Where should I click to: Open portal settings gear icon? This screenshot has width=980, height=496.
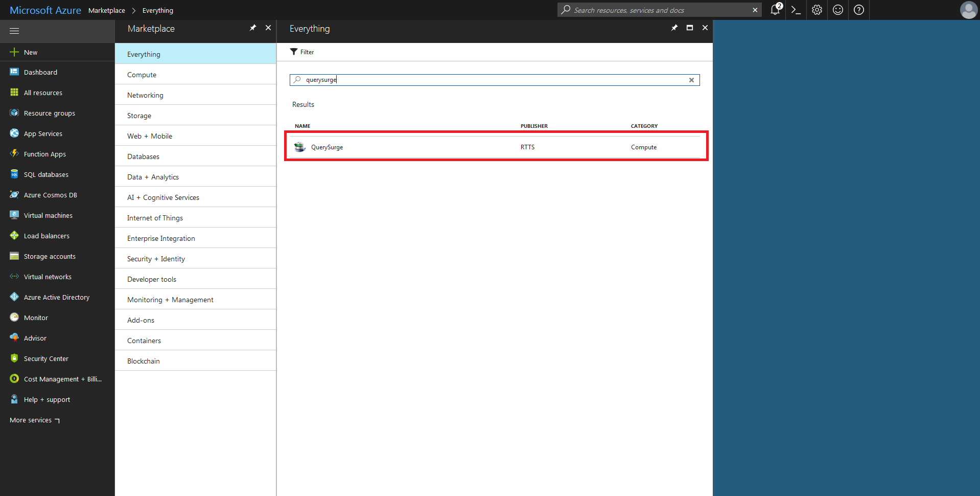(817, 10)
